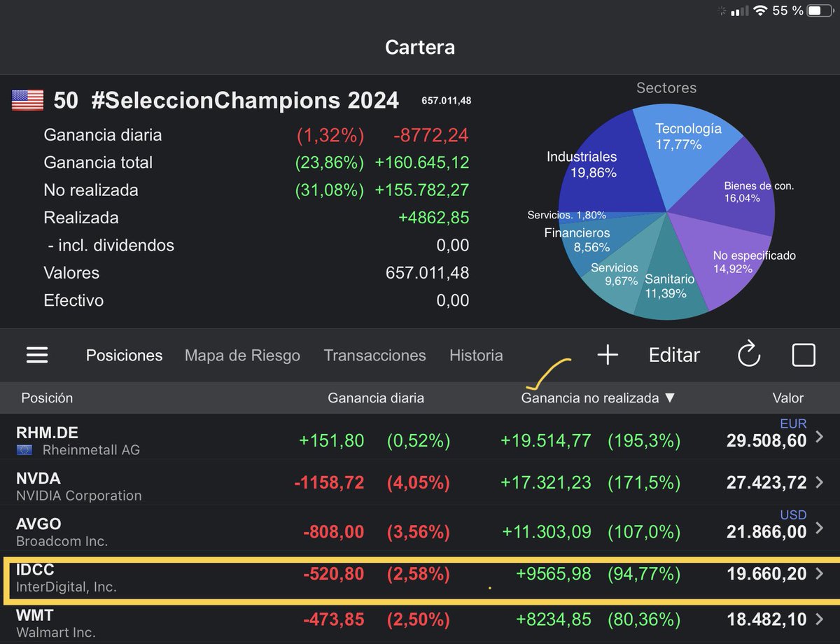Tap the Valores 657.011,48 row value
This screenshot has height=644, width=840.
pyautogui.click(x=427, y=273)
